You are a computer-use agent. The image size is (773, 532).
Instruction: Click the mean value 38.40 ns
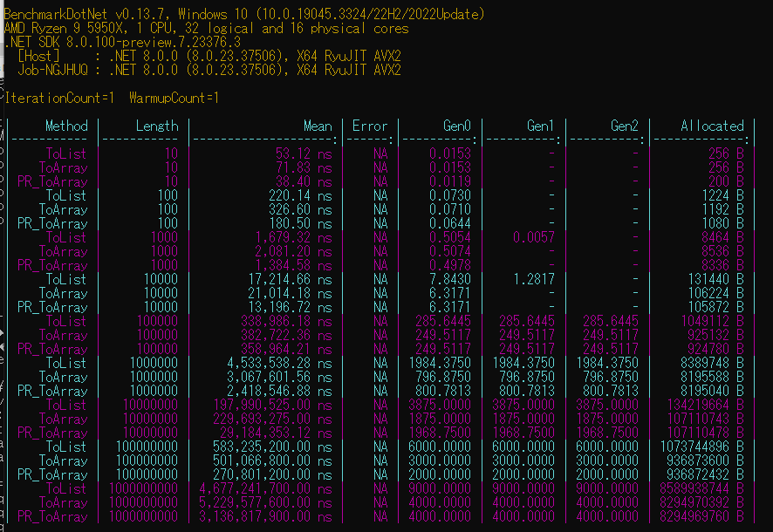(304, 181)
